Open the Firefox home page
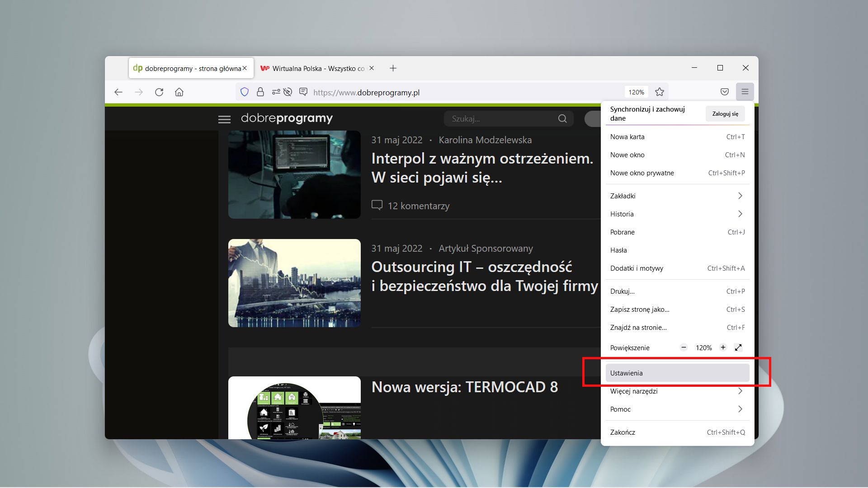868x488 pixels. pyautogui.click(x=179, y=92)
